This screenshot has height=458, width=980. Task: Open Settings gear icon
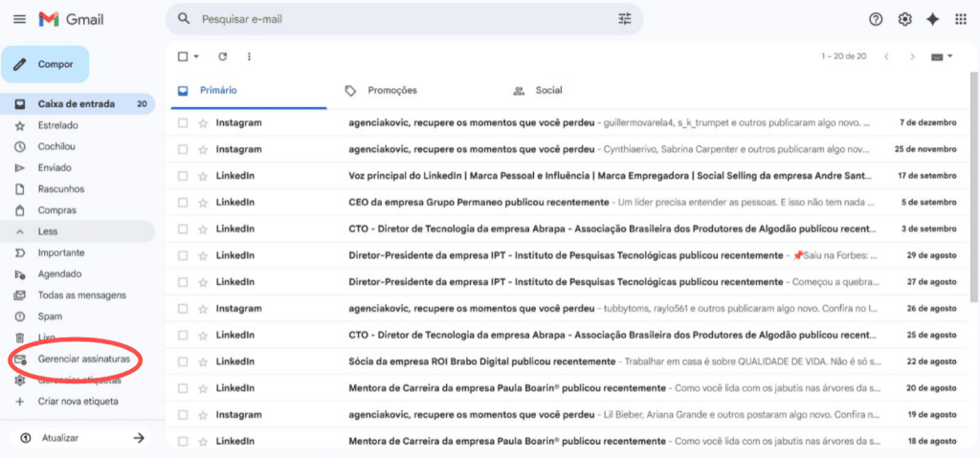[904, 19]
